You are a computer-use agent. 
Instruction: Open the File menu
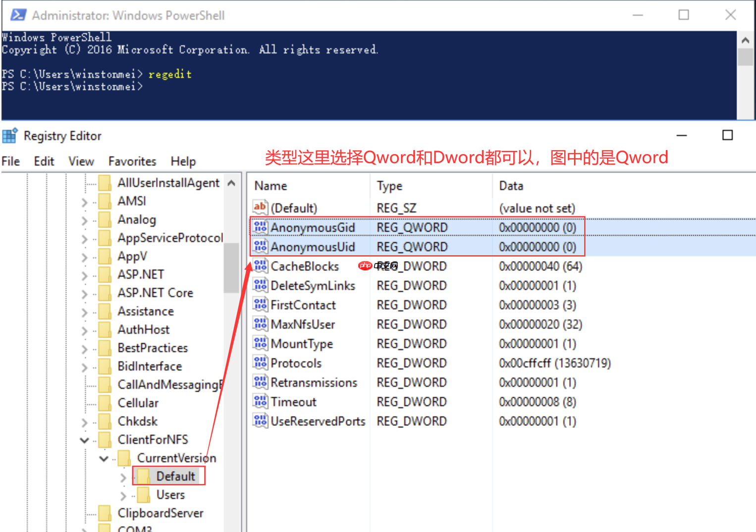11,161
